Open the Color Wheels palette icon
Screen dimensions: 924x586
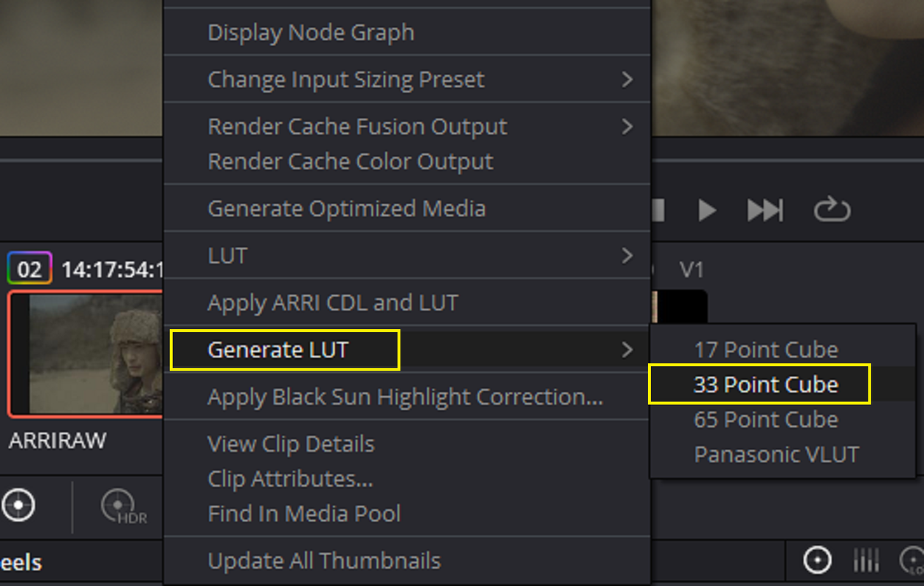click(18, 505)
